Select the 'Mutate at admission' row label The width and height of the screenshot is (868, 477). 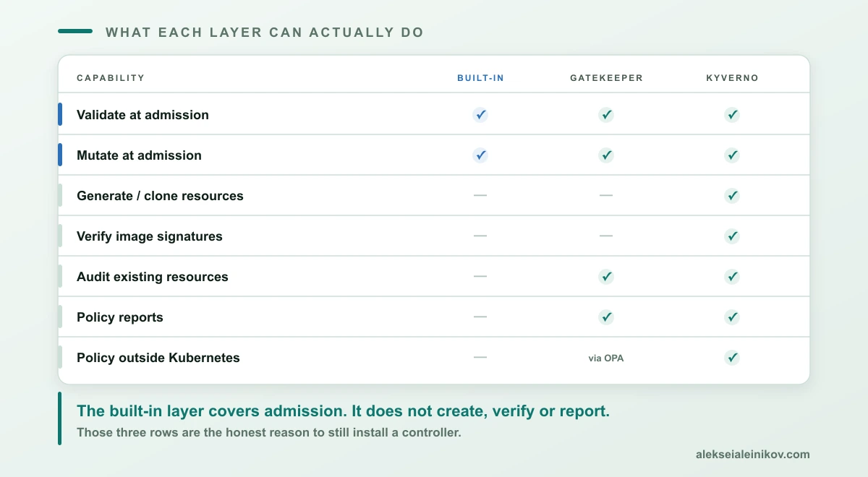click(x=139, y=155)
